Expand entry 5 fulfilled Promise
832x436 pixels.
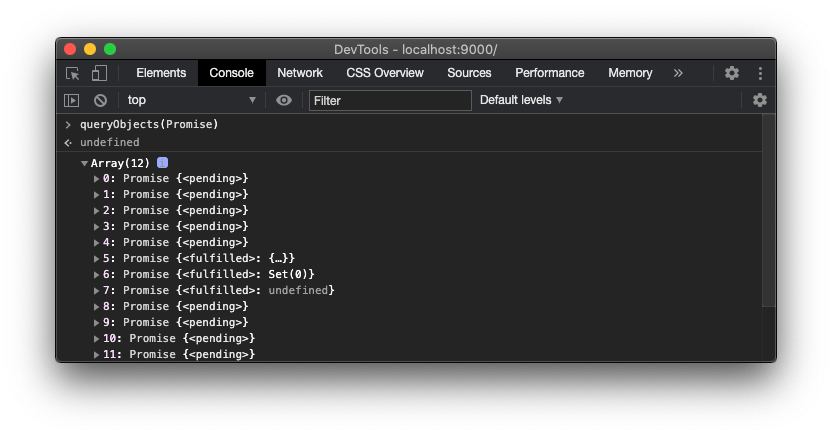pos(97,259)
